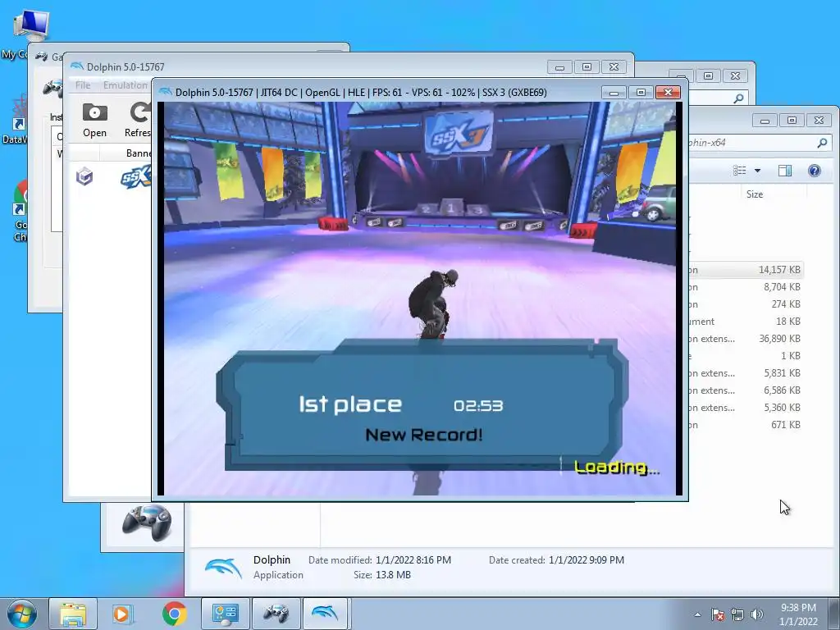The height and width of the screenshot is (630, 840).
Task: Click the game controller icon in lower window
Action: click(147, 523)
